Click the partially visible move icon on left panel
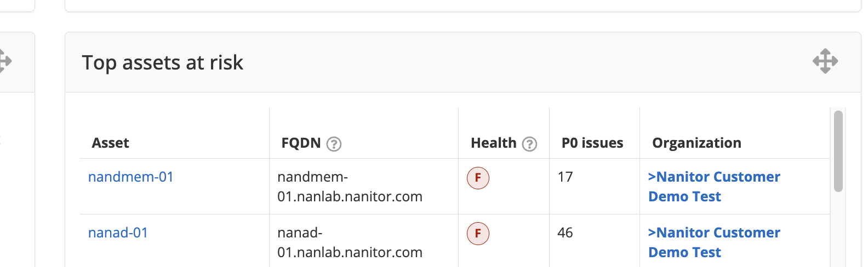Screen dimensions: 868x267 tap(4, 61)
